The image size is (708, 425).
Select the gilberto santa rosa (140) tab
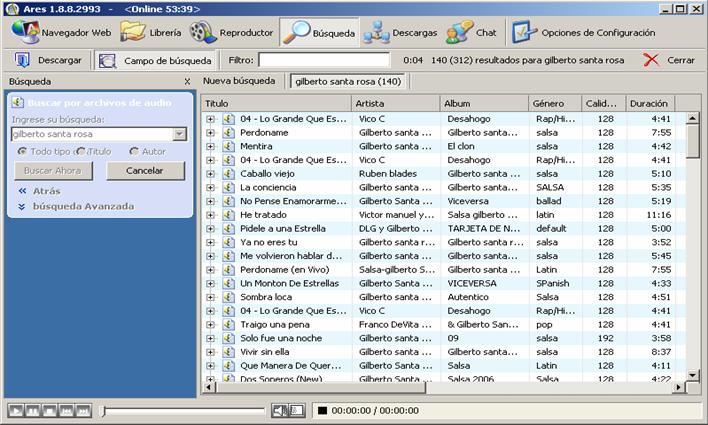[x=348, y=81]
